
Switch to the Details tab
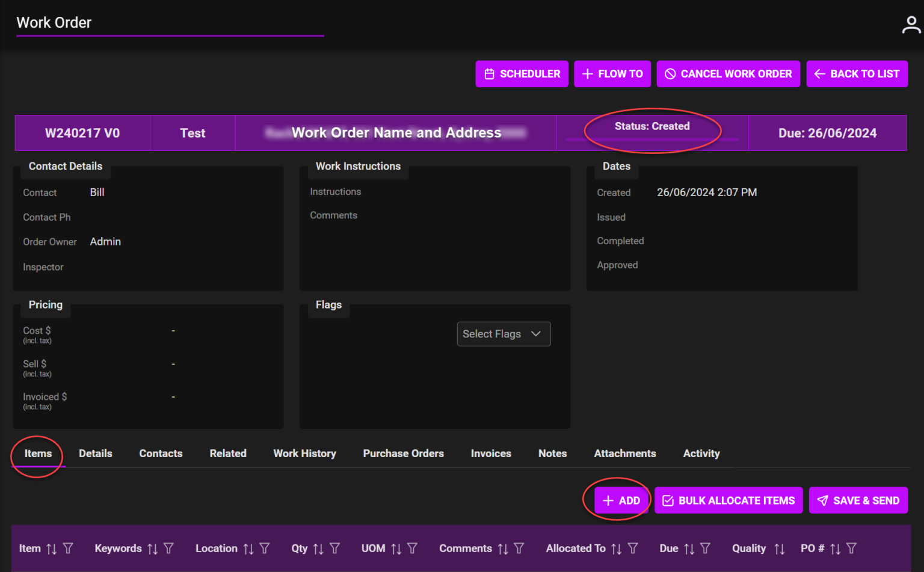coord(95,453)
